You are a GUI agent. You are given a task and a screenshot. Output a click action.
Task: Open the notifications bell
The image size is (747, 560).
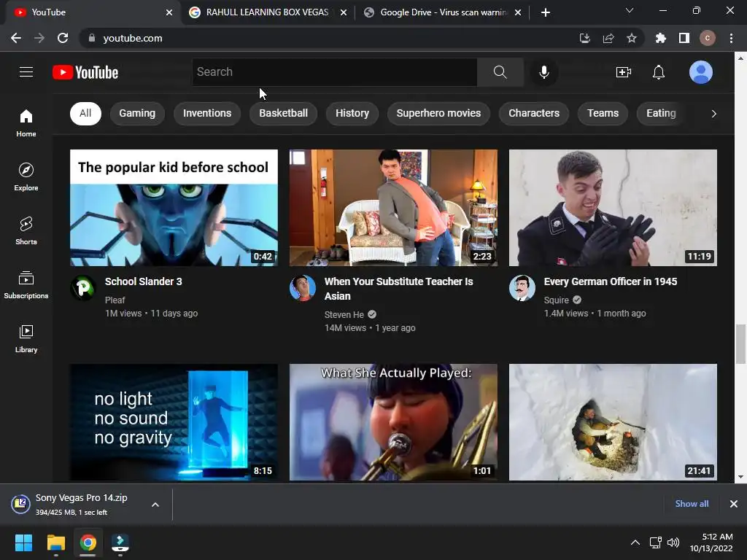coord(659,72)
